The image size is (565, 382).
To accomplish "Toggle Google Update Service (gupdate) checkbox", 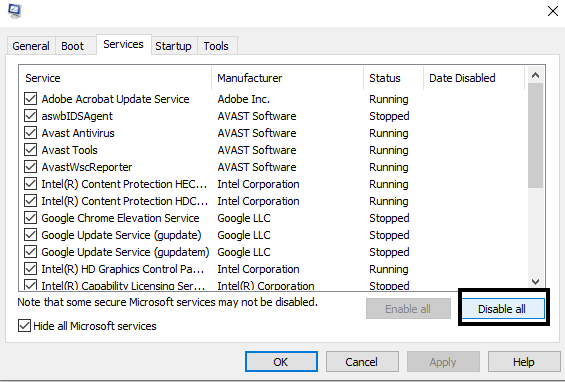I will click(31, 235).
